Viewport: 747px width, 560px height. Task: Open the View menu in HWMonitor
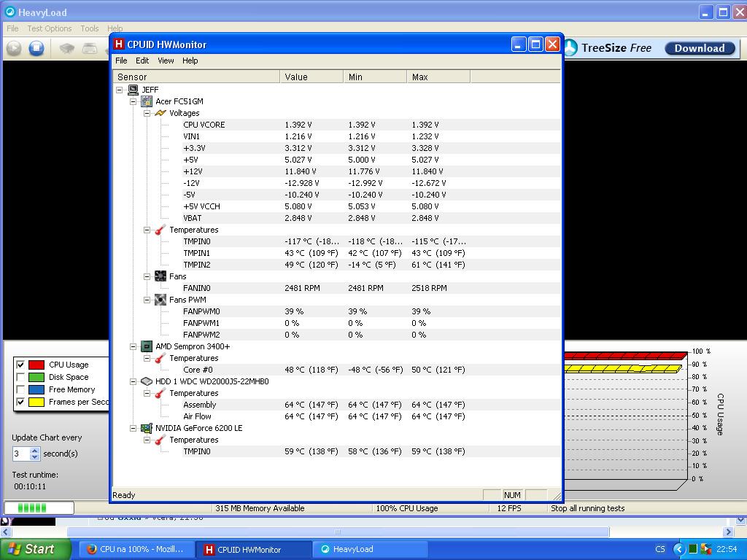[166, 61]
